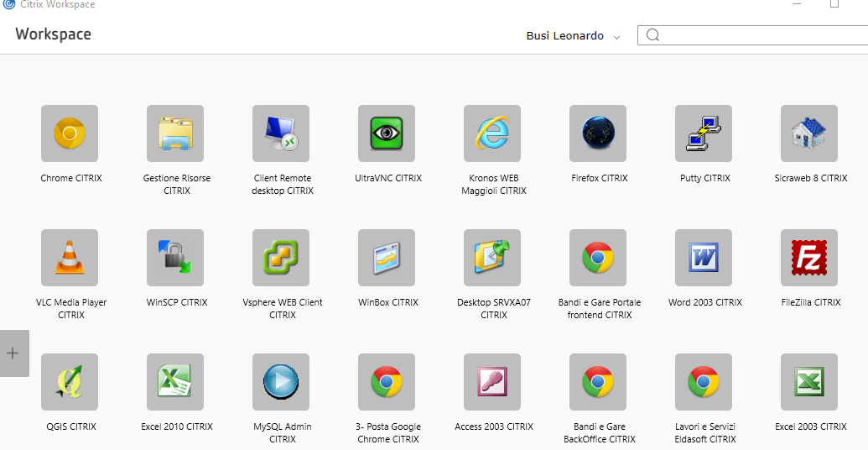
Task: Expand the Busi Leonardo account dropdown
Action: click(x=573, y=36)
